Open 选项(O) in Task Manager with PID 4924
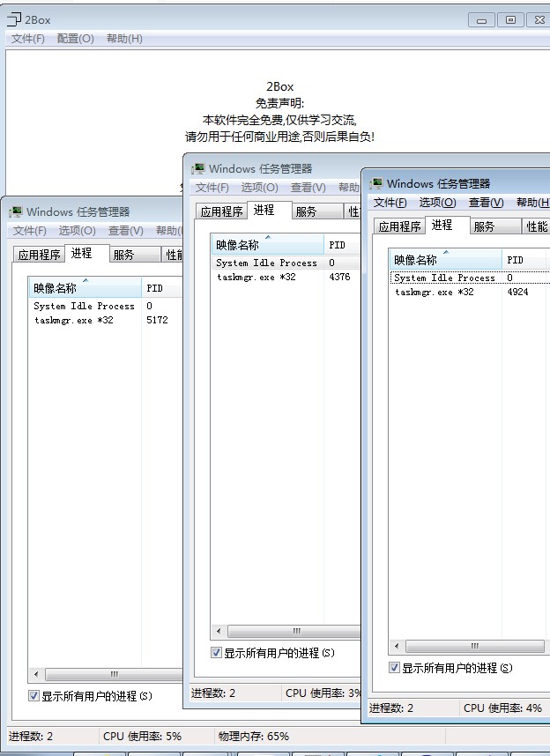Screen dimensions: 550x756 [x=437, y=203]
